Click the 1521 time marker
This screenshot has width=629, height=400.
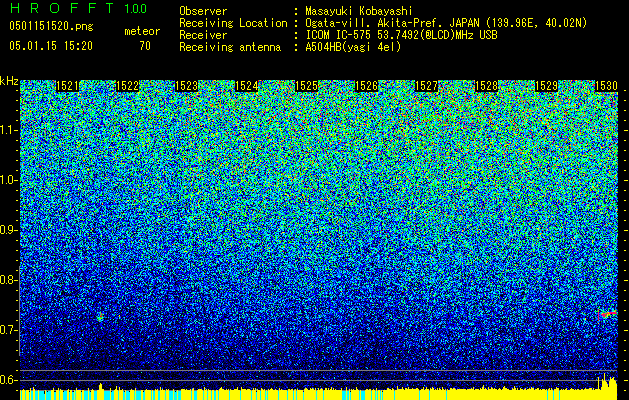(x=67, y=86)
